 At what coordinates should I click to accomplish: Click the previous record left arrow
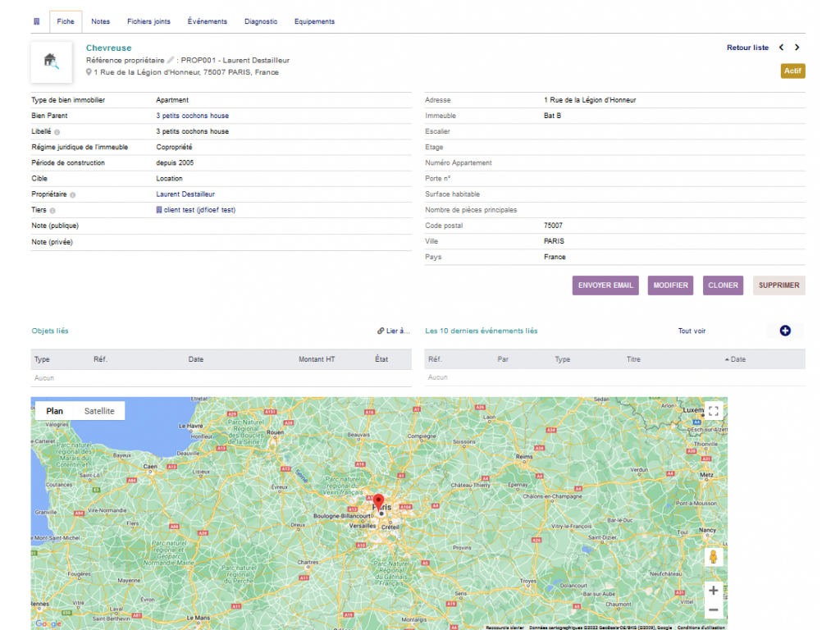click(x=781, y=48)
